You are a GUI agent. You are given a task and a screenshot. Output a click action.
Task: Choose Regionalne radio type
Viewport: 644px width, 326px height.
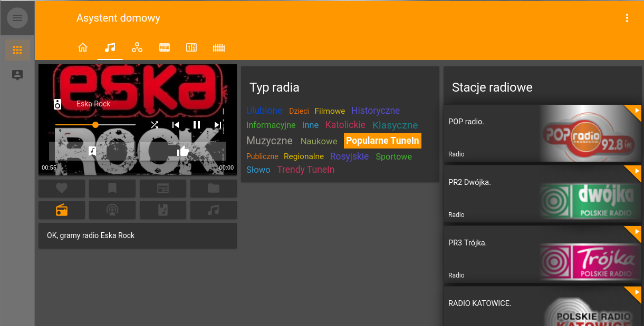click(304, 156)
